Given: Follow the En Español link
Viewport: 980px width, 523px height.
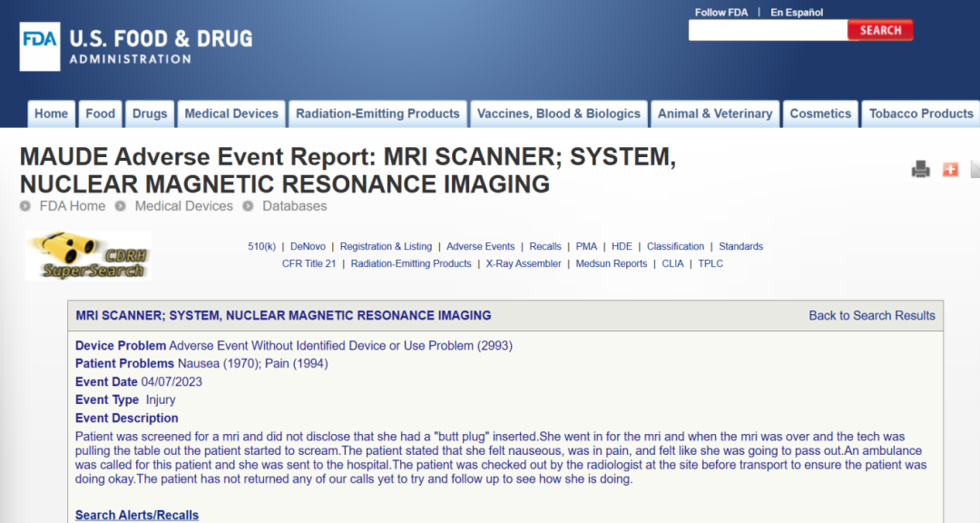Looking at the screenshot, I should pos(797,12).
